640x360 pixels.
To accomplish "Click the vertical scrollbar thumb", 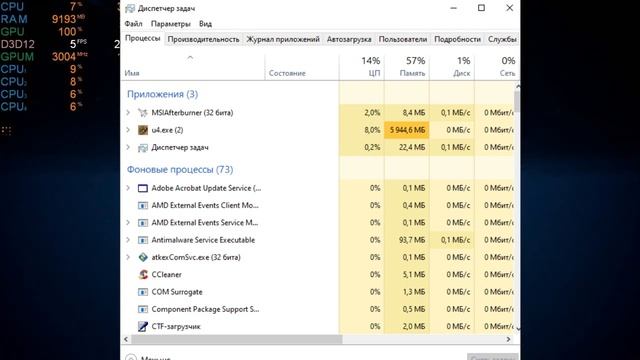I will click(517, 101).
